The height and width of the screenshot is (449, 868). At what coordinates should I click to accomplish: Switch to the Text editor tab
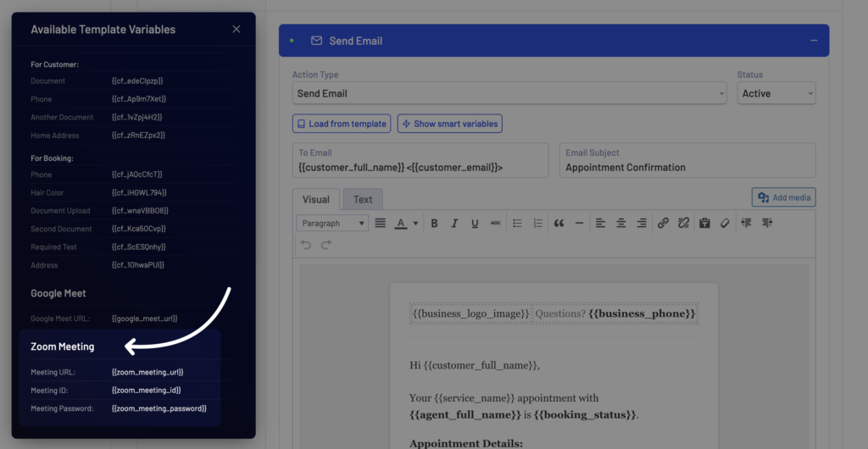pos(363,200)
